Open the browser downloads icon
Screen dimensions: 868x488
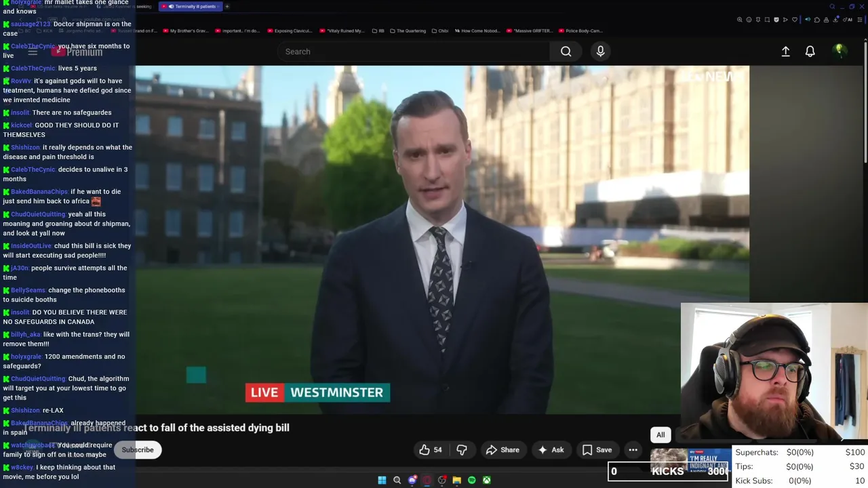[x=835, y=20]
